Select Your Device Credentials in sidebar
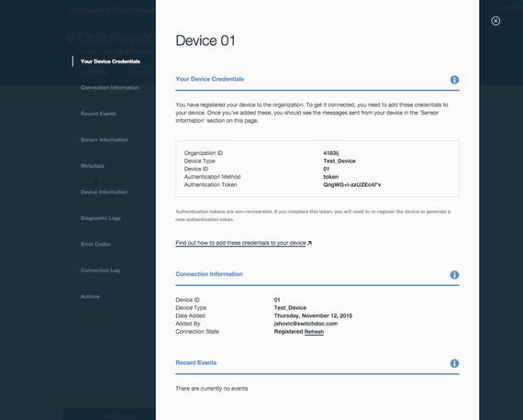This screenshot has height=420, width=523. (110, 61)
